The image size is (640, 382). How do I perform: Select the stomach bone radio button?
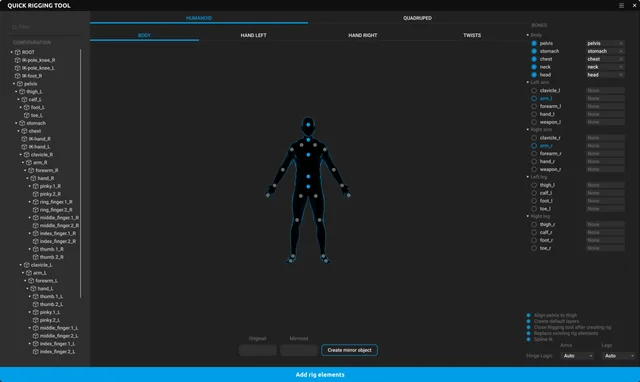(x=534, y=51)
